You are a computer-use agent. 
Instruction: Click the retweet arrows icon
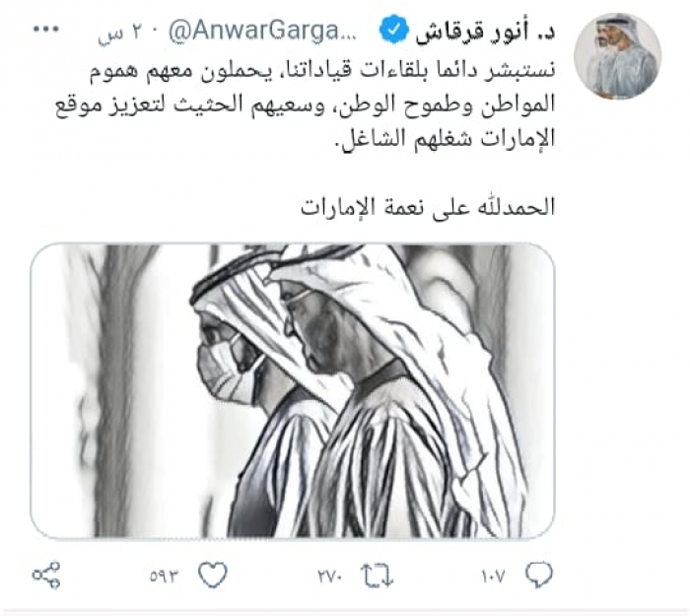click(x=377, y=575)
